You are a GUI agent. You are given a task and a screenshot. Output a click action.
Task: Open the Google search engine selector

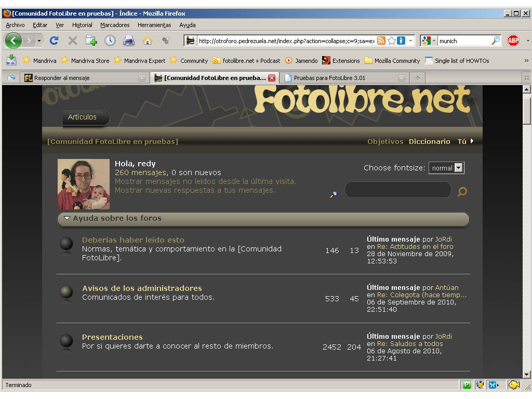pos(428,41)
